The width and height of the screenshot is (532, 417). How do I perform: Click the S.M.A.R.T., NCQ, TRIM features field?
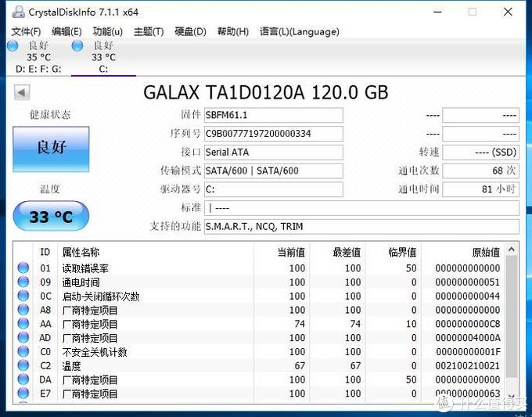(361, 227)
